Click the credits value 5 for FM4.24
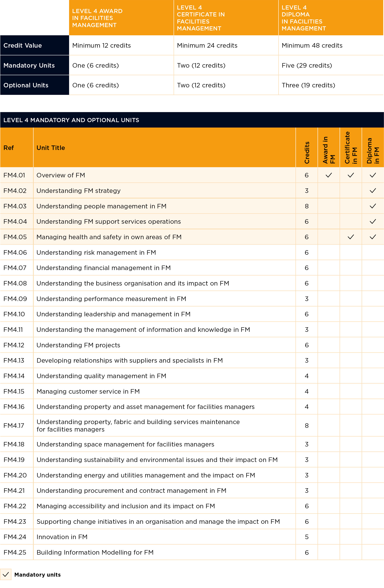Image resolution: width=384 pixels, height=588 pixels. 307,537
